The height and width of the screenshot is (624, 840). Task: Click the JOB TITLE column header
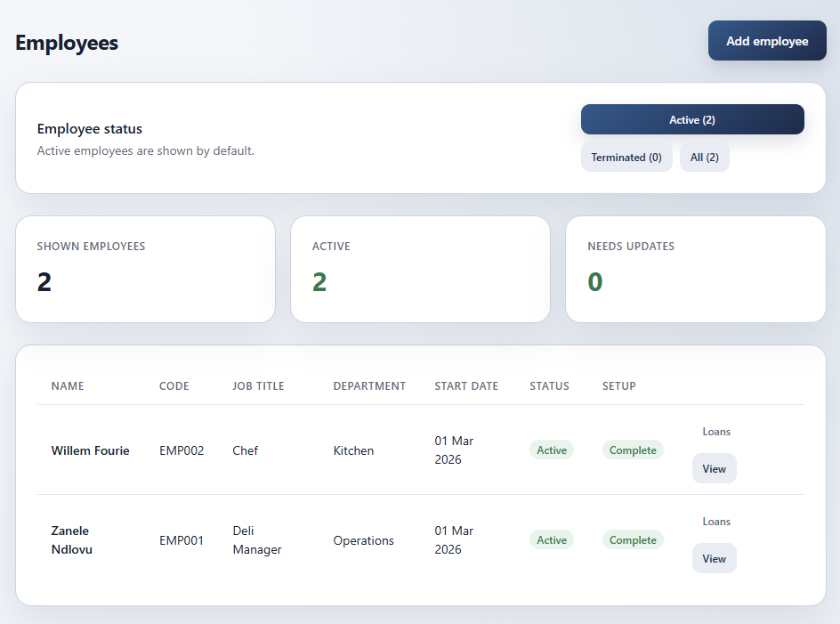pyautogui.click(x=258, y=386)
